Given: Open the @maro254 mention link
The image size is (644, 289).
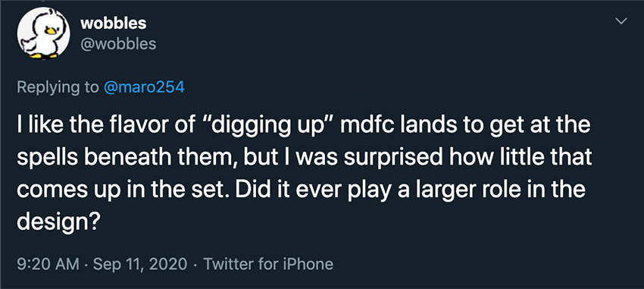Looking at the screenshot, I should (x=145, y=87).
